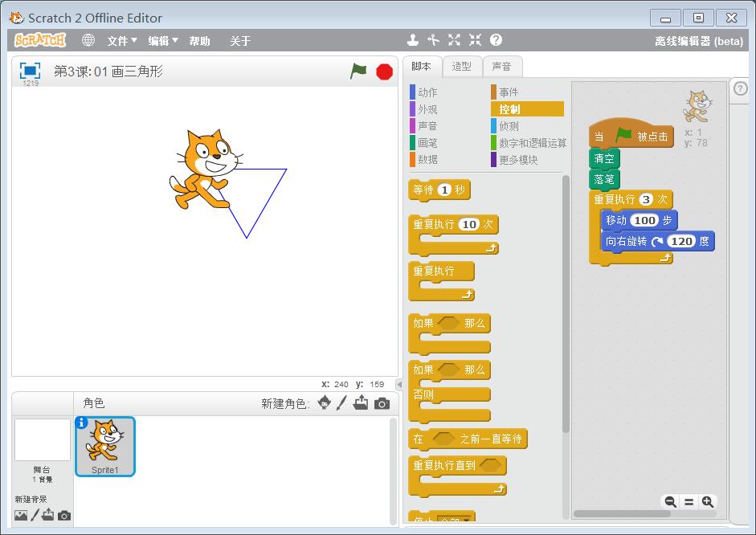Switch to the 脚本 (Scripts) tab
The height and width of the screenshot is (535, 756).
click(423, 67)
